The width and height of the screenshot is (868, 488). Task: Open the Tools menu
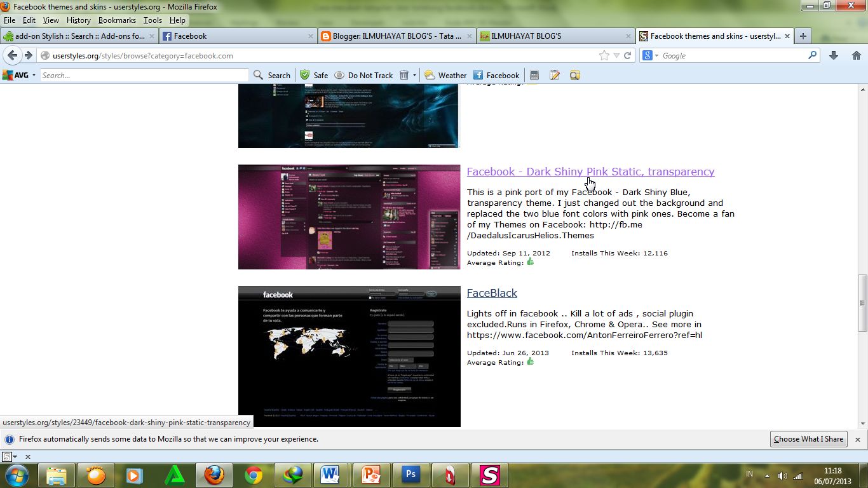click(153, 20)
